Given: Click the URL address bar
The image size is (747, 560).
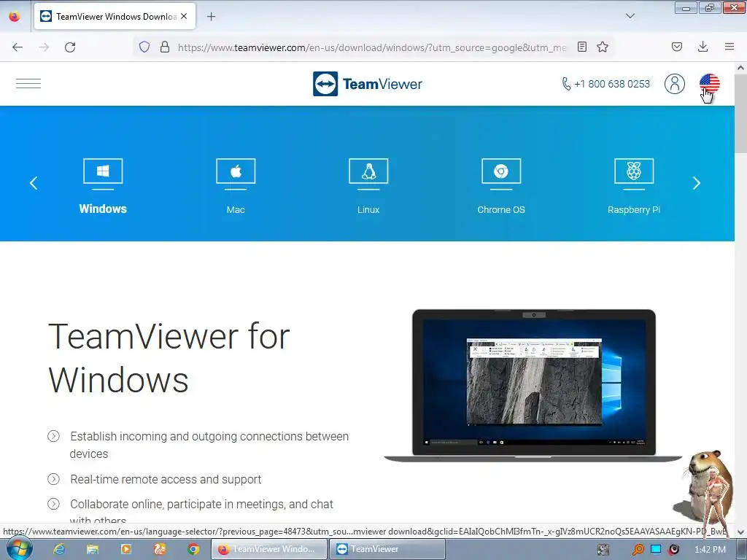Looking at the screenshot, I should coord(371,47).
